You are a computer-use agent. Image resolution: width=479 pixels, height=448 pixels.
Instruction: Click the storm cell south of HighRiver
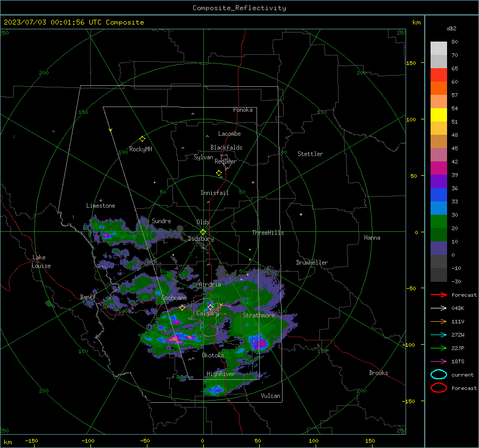(x=216, y=389)
